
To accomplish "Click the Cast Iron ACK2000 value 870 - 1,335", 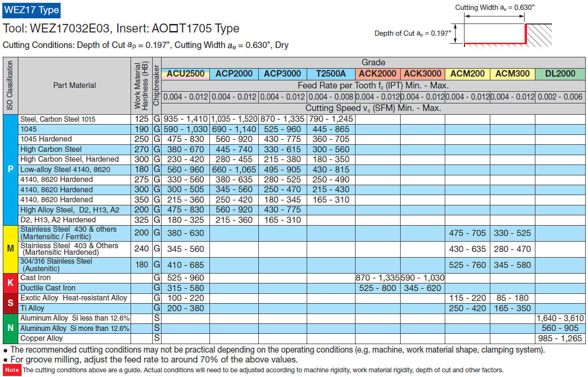I will click(377, 278).
